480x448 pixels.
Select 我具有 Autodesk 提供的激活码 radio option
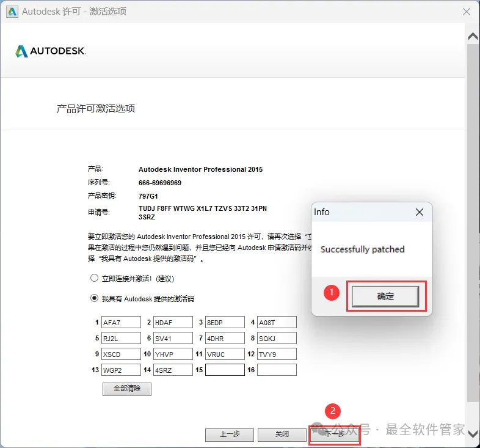point(94,298)
